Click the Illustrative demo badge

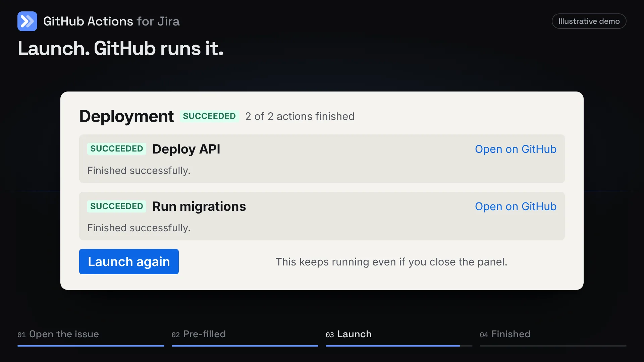click(x=589, y=21)
